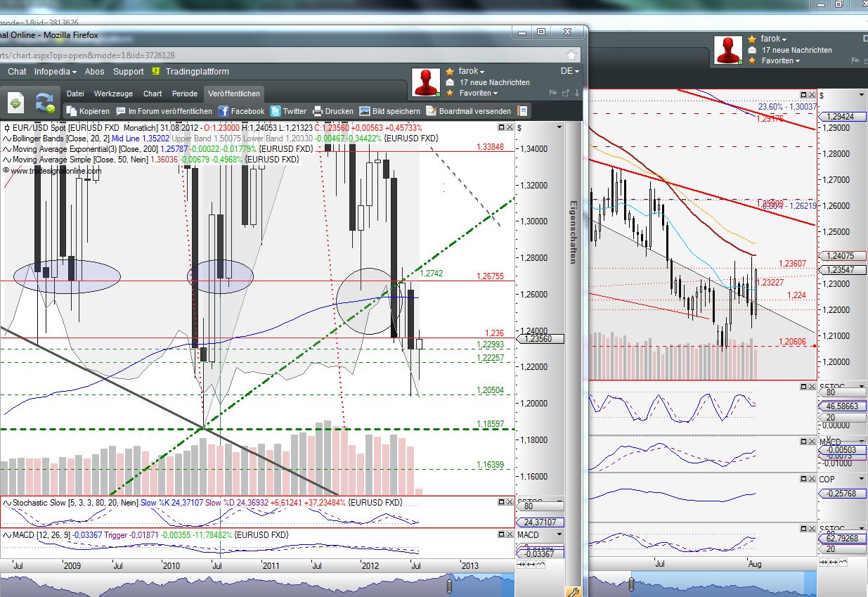The height and width of the screenshot is (597, 868).
Task: Share chart on Twitter
Action: pos(288,111)
